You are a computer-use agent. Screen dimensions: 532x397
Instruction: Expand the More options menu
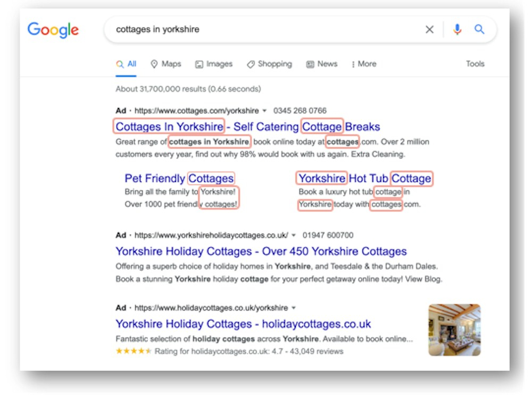364,64
